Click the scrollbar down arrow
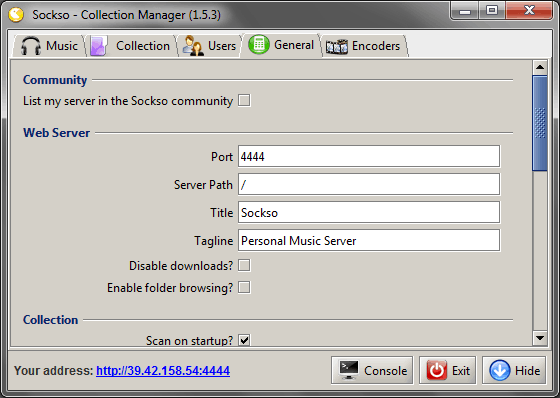This screenshot has width=560, height=398. point(540,338)
